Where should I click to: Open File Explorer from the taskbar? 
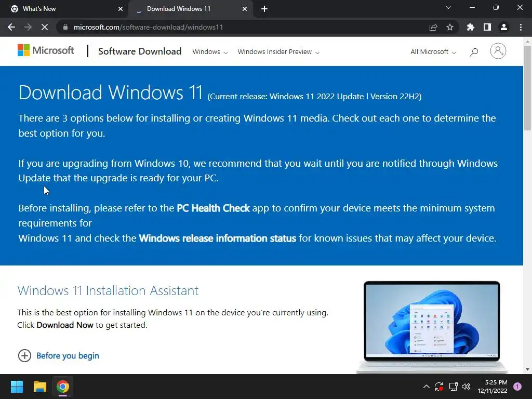click(39, 387)
